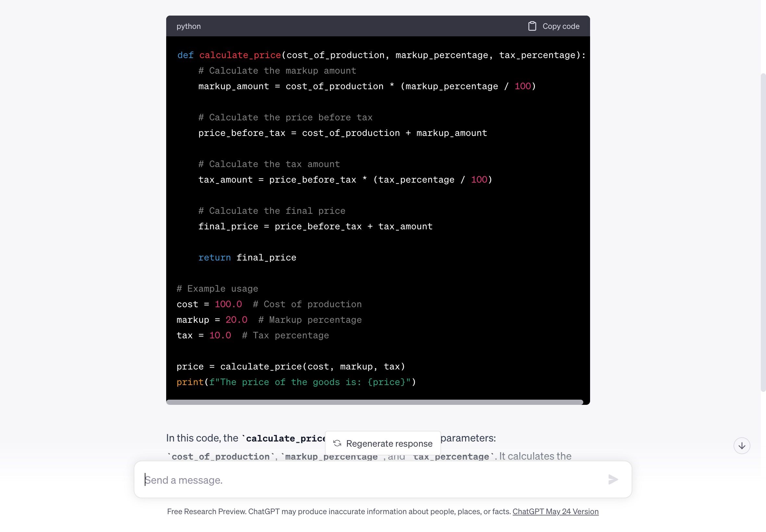766x532 pixels.
Task: Click the value 20.0 in markup line
Action: (x=236, y=320)
